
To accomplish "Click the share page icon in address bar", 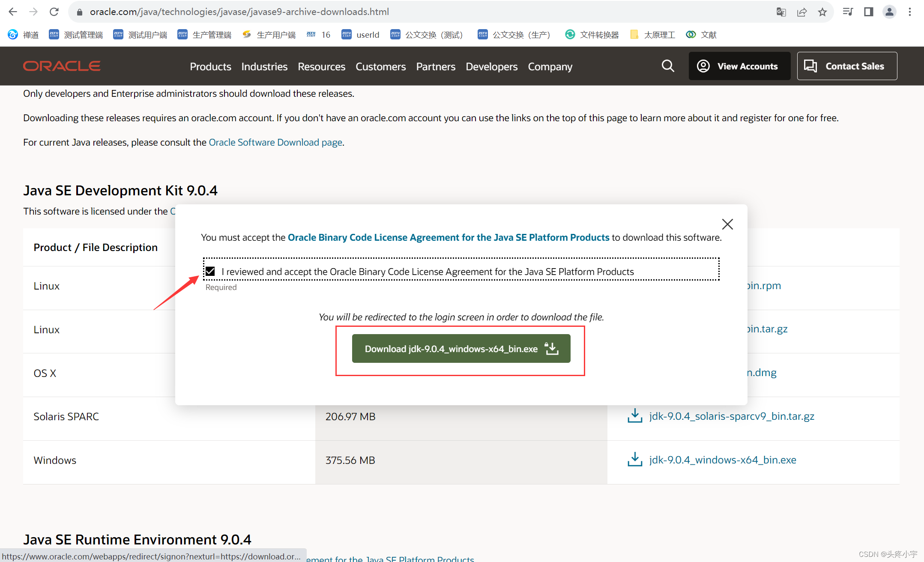I will pos(801,12).
